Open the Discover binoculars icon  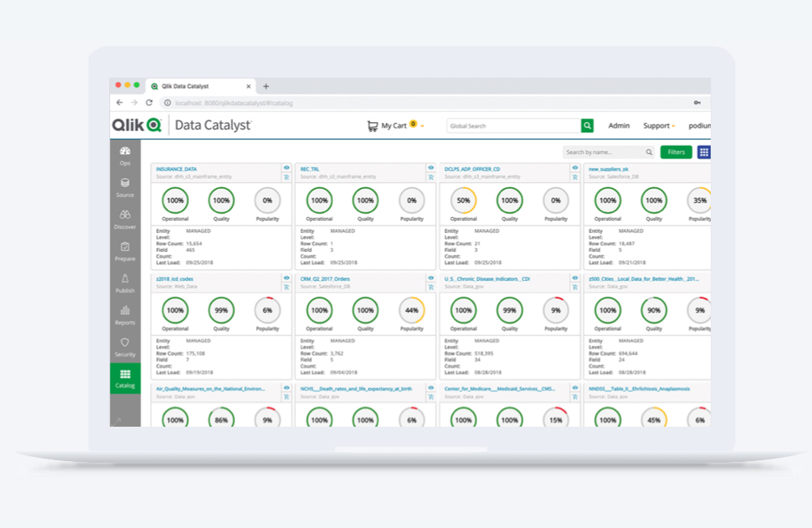click(x=124, y=219)
